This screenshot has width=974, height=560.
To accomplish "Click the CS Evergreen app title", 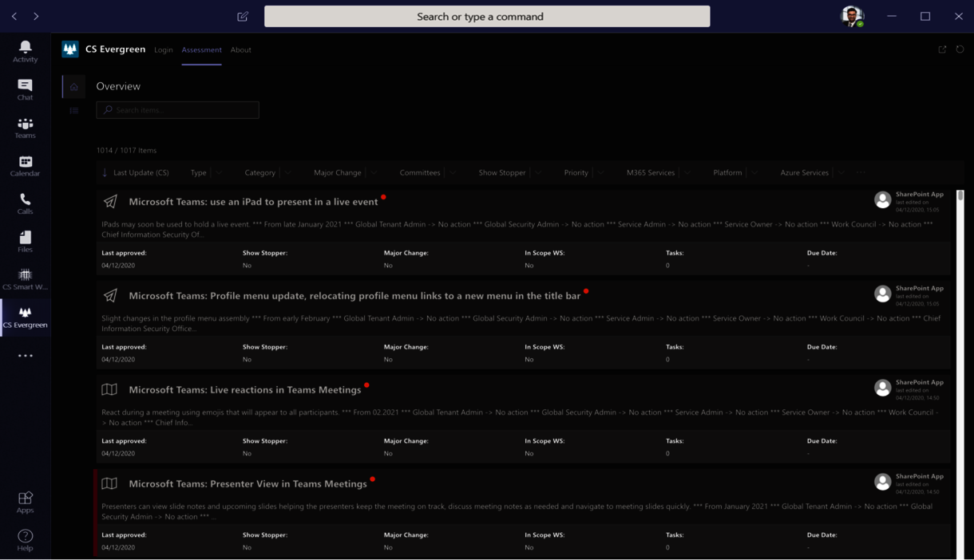I will coord(115,49).
